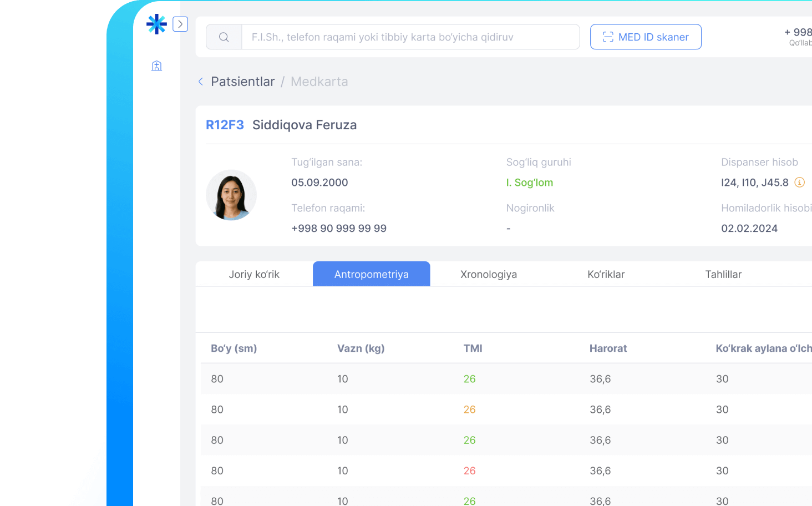The height and width of the screenshot is (506, 812).
Task: Click the Vazn (kg) column header
Action: point(361,348)
